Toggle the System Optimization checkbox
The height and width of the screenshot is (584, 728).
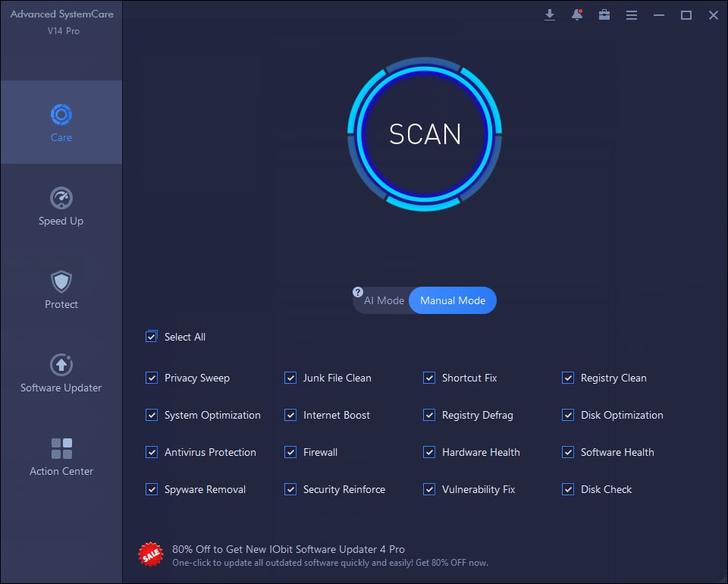[152, 415]
